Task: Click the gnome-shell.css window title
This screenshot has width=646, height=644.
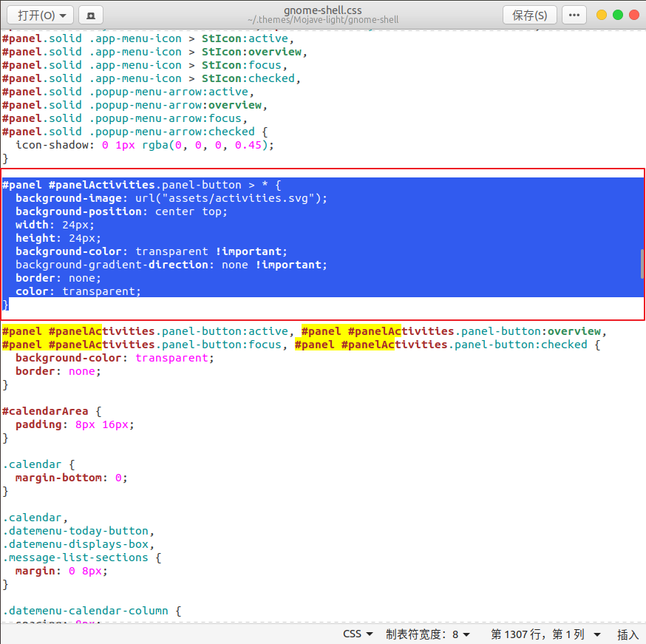Action: (x=322, y=10)
